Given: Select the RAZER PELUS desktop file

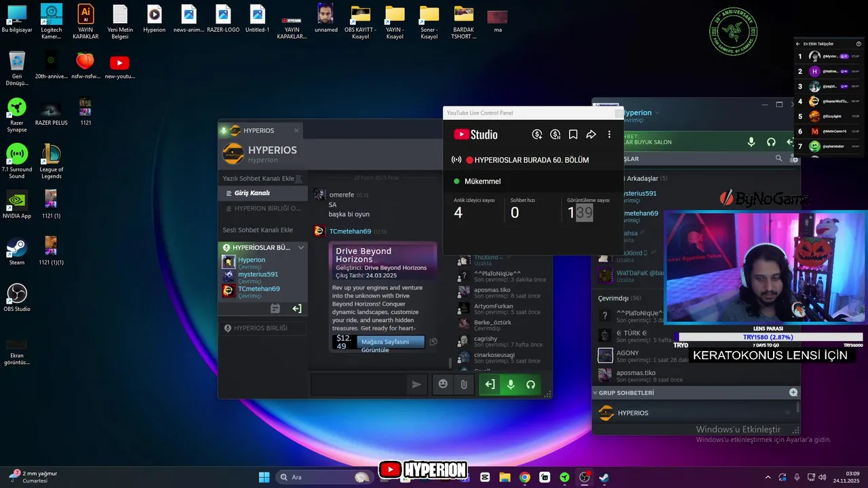Looking at the screenshot, I should coord(52,115).
